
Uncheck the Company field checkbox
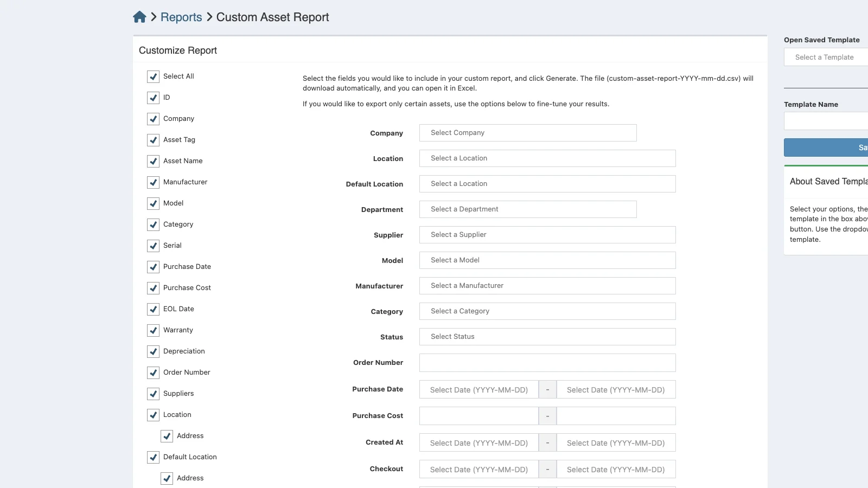pos(153,119)
